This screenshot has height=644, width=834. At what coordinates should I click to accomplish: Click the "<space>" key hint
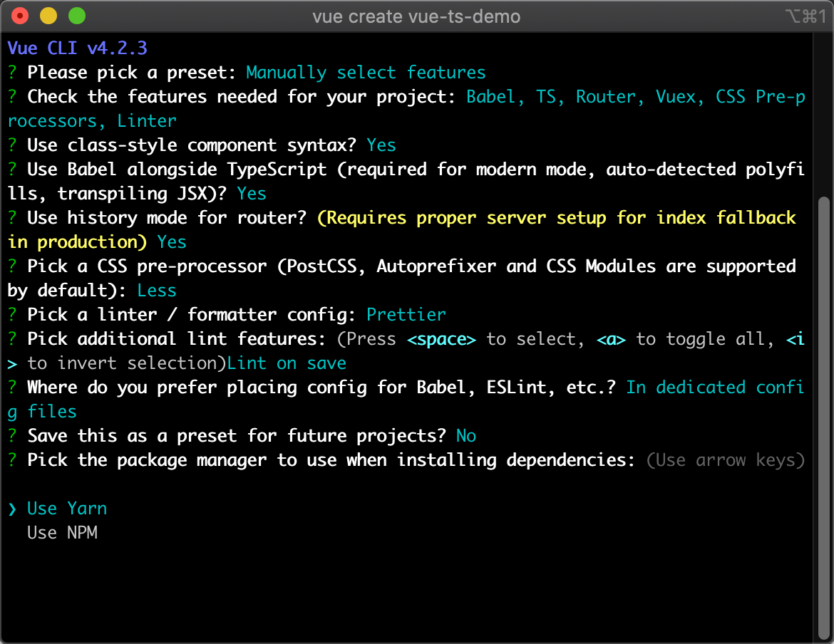441,339
